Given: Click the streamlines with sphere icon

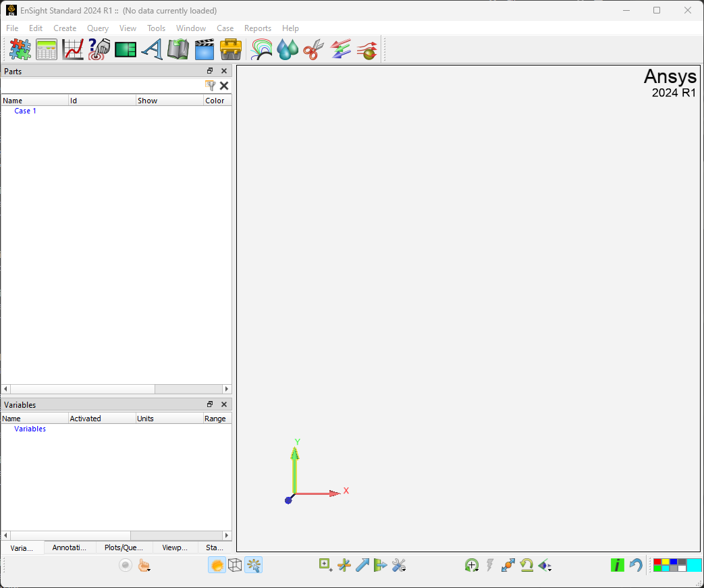Looking at the screenshot, I should 367,49.
